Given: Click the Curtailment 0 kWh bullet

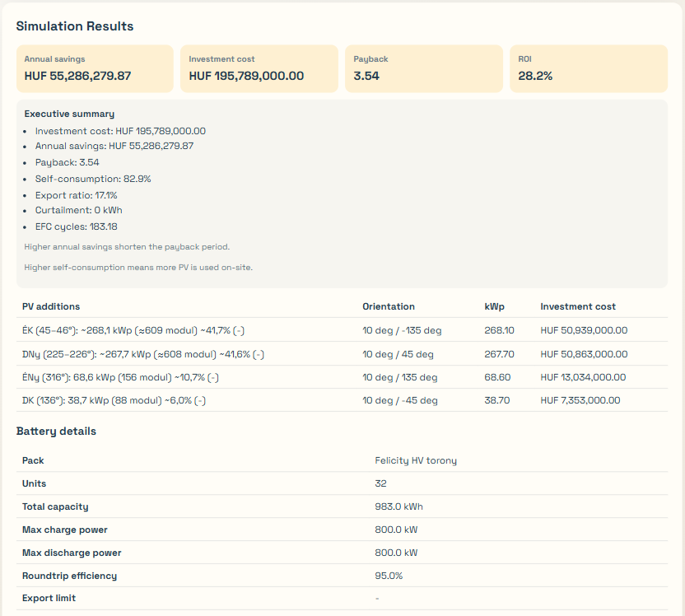Looking at the screenshot, I should (78, 211).
